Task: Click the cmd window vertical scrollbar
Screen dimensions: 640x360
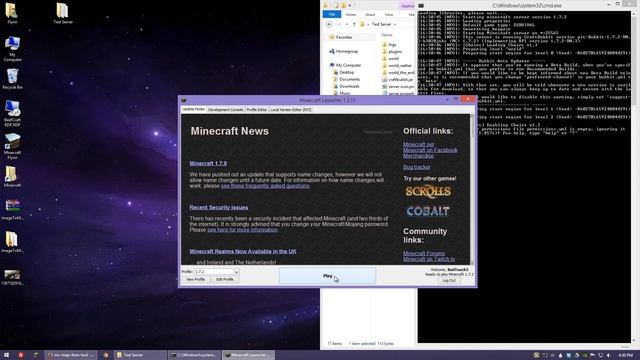Action: (x=634, y=176)
